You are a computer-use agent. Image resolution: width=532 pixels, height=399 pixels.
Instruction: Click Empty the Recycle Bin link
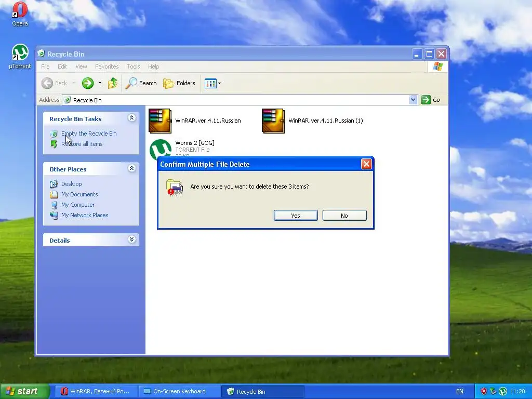coord(89,134)
